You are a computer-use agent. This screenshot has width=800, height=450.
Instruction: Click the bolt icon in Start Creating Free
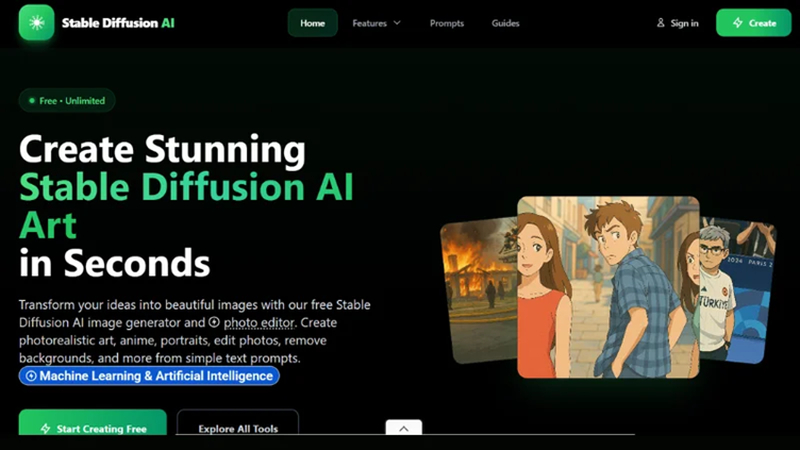click(x=45, y=429)
